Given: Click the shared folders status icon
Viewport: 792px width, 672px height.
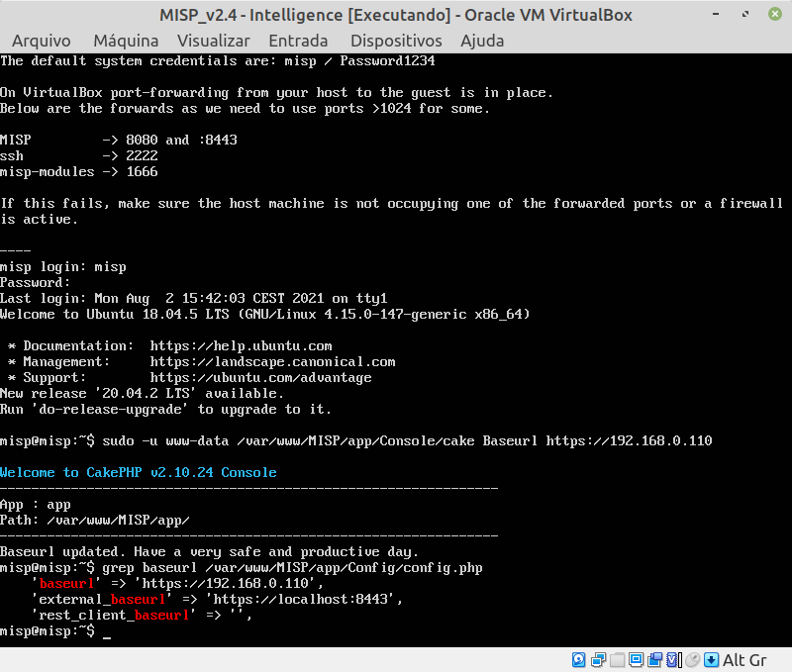Looking at the screenshot, I should click(617, 659).
